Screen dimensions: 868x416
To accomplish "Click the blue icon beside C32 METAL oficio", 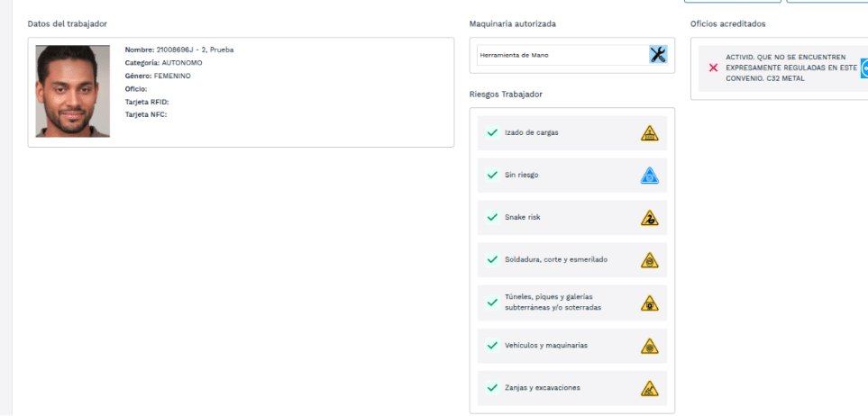I will click(x=863, y=68).
